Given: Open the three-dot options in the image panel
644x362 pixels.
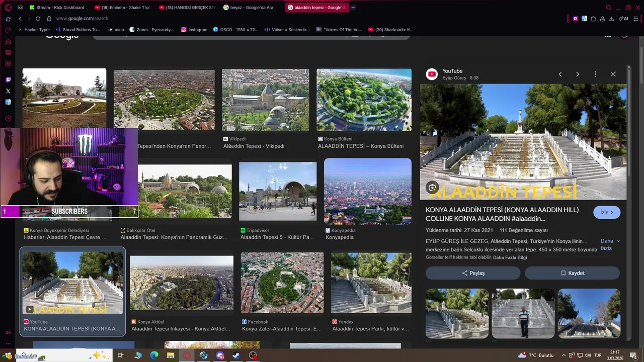Looking at the screenshot, I should click(595, 74).
